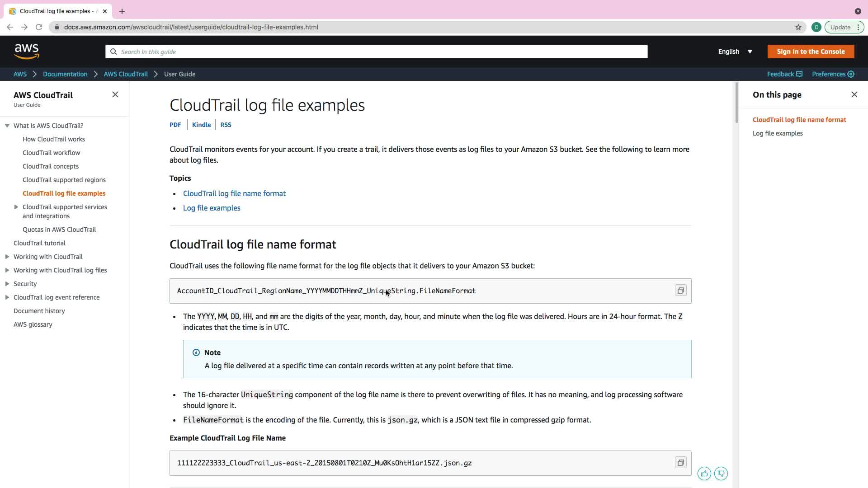Viewport: 868px width, 488px height.
Task: Open the Log file examples topic link
Action: point(212,208)
